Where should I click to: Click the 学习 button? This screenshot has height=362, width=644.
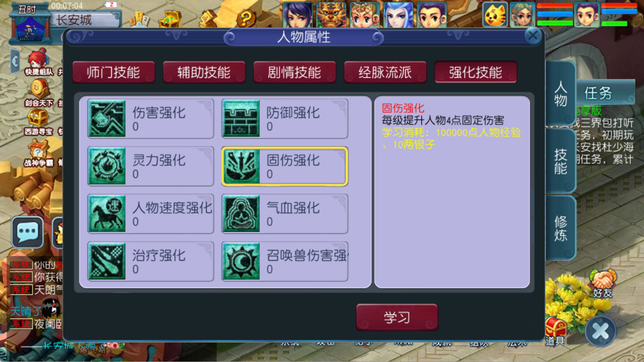click(397, 317)
